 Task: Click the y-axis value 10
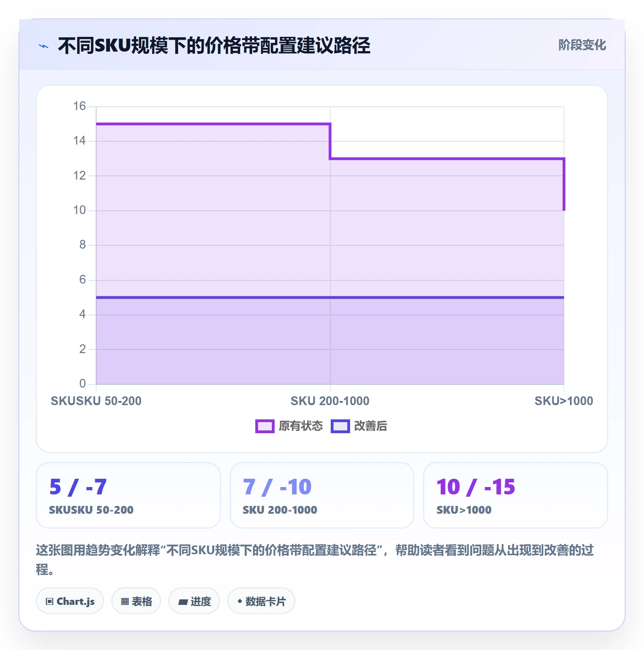[x=80, y=210]
